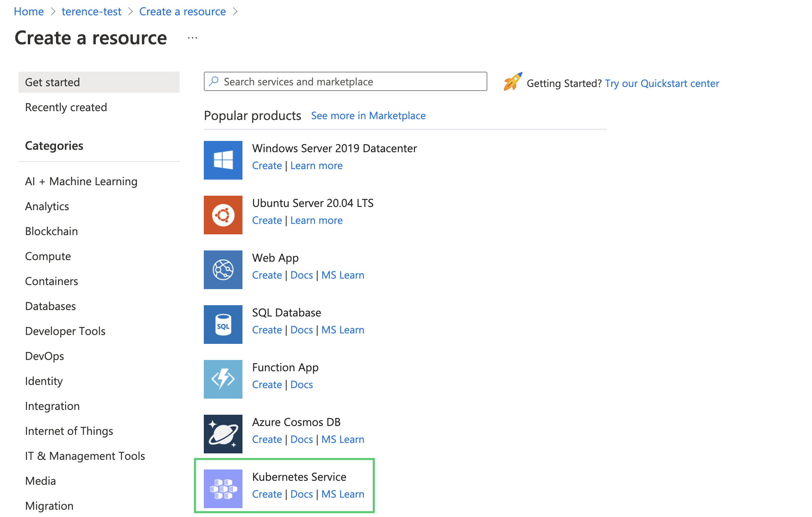Click the SQL Database icon
The width and height of the screenshot is (812, 517).
[x=223, y=324]
